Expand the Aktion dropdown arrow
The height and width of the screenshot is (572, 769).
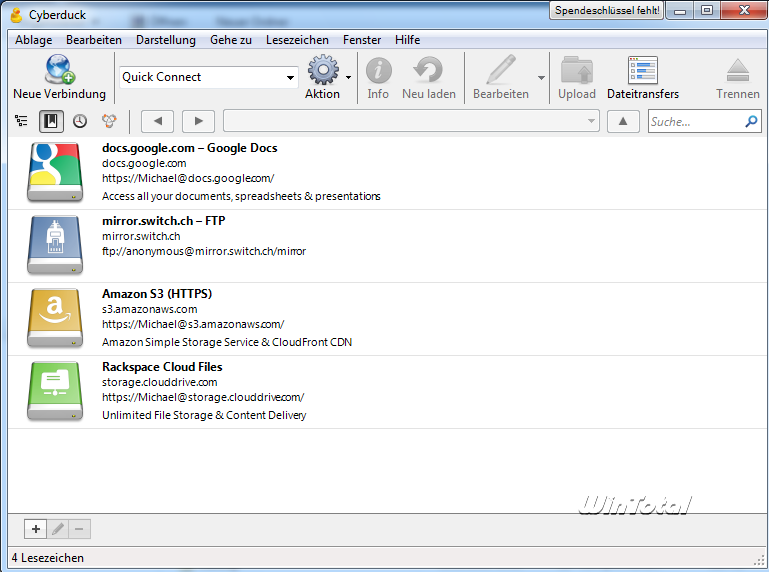(348, 78)
